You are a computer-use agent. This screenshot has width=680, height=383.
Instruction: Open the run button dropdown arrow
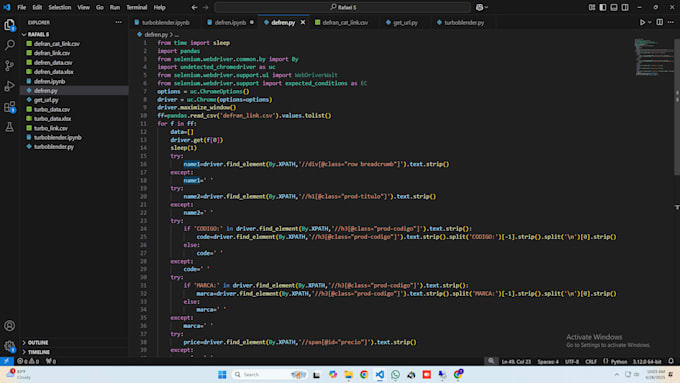[650, 23]
